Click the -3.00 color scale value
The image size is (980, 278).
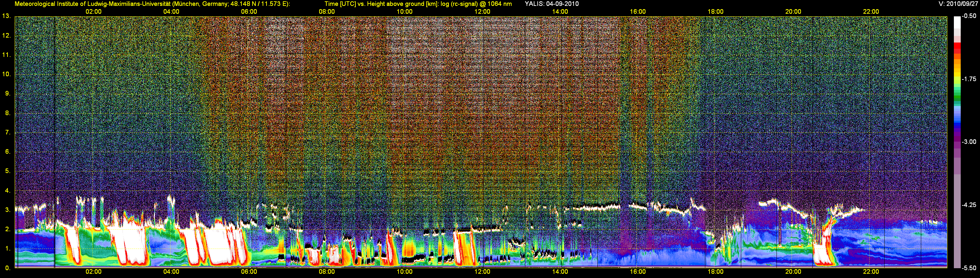click(x=969, y=142)
